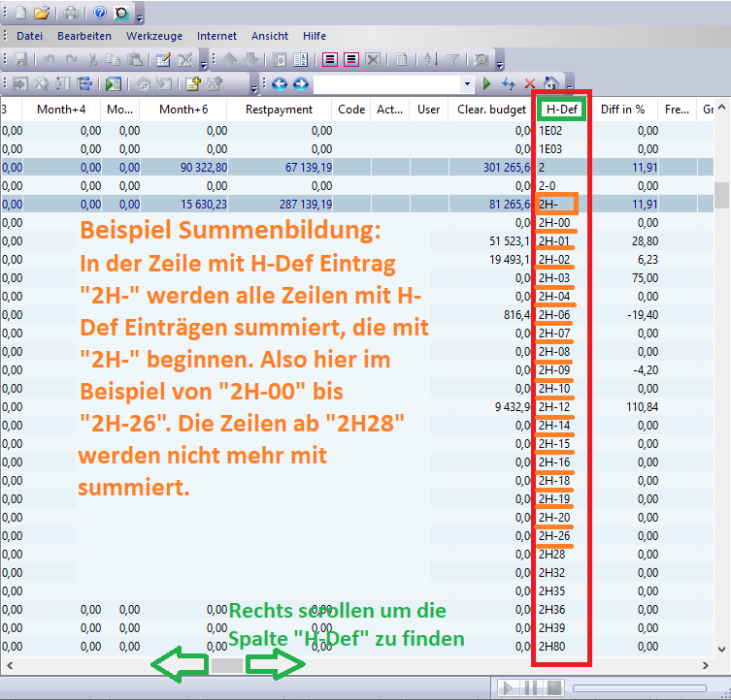Click the blue forward arrow navigation icon
This screenshot has height=700, width=731.
pyautogui.click(x=300, y=84)
